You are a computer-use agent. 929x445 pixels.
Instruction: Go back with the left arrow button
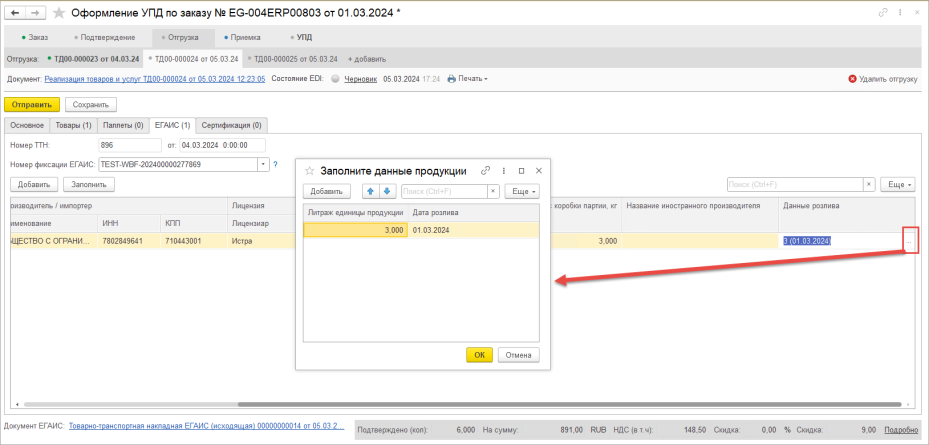pyautogui.click(x=15, y=13)
